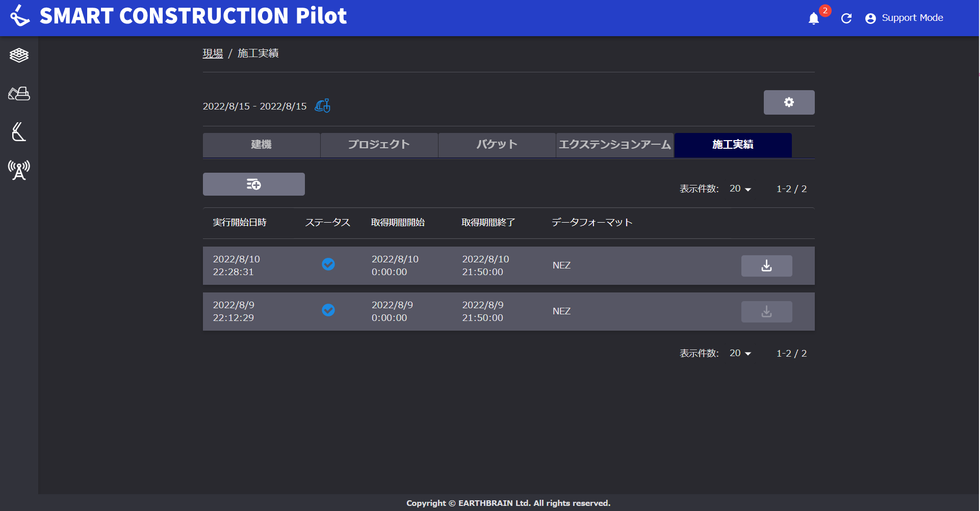Screen dimensions: 980x511
Task: Open the construction machines sidebar icon
Action: tap(19, 94)
